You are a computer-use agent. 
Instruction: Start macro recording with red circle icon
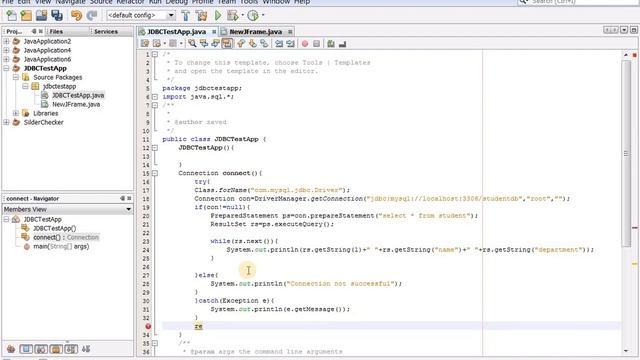click(x=305, y=44)
